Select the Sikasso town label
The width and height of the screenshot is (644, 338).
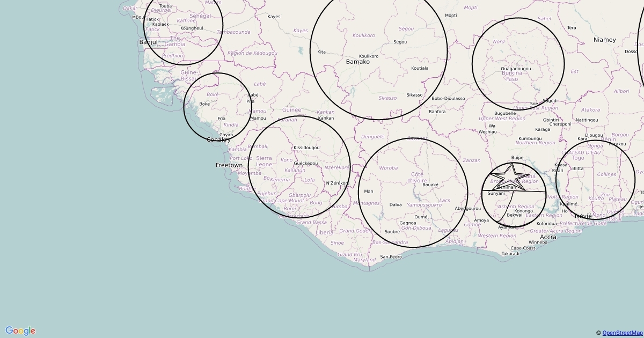[414, 95]
